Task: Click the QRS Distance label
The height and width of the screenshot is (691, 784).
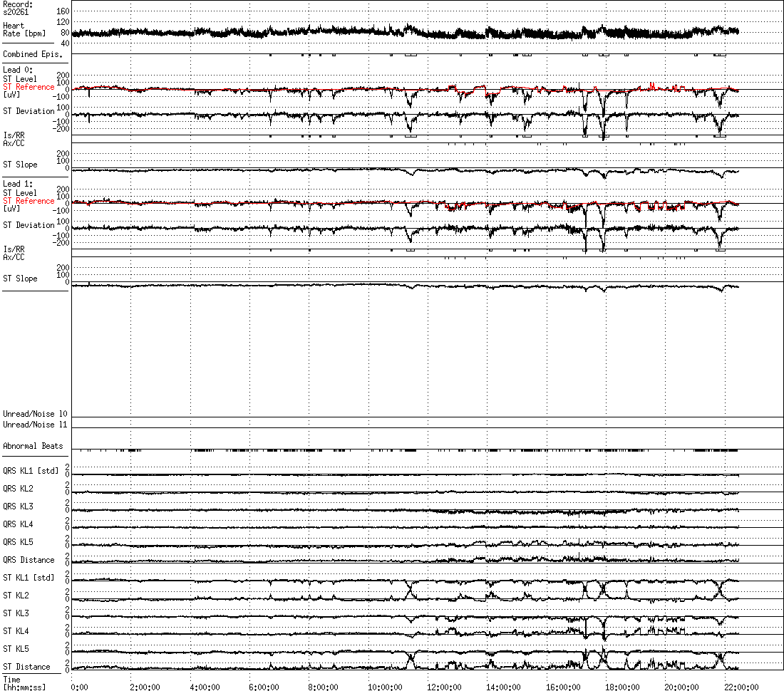Action: [29, 560]
